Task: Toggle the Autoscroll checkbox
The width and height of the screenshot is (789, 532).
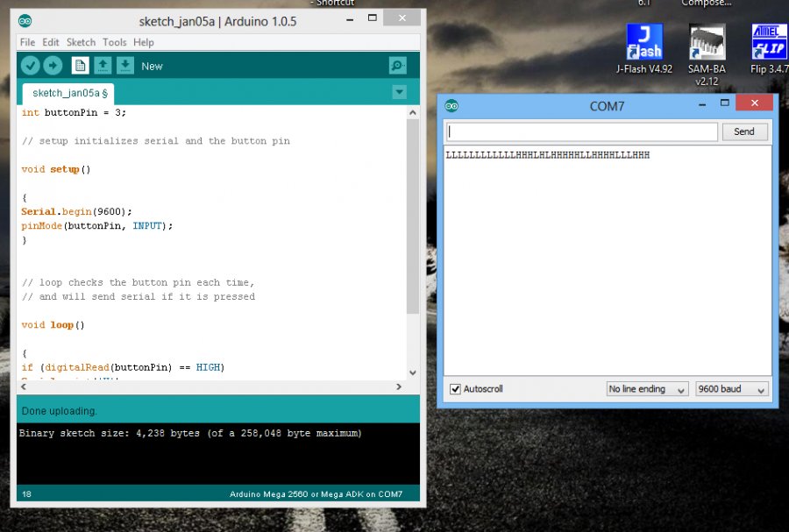Action: [x=455, y=388]
